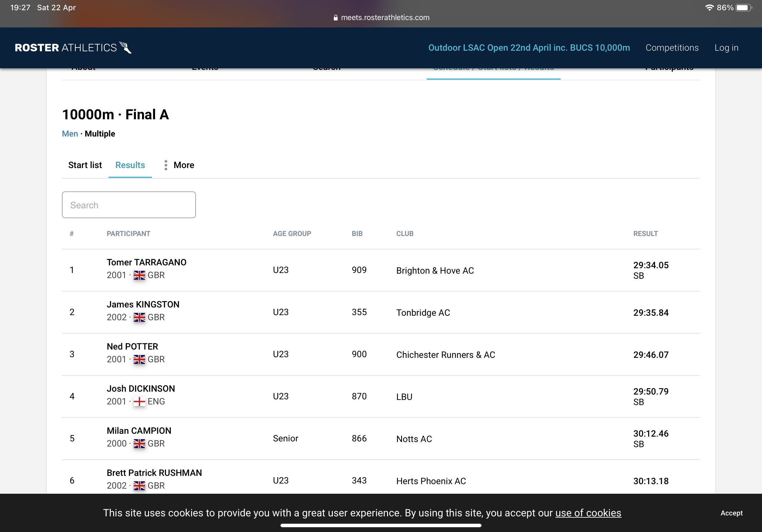Click the padlock icon in address bar

click(x=336, y=18)
